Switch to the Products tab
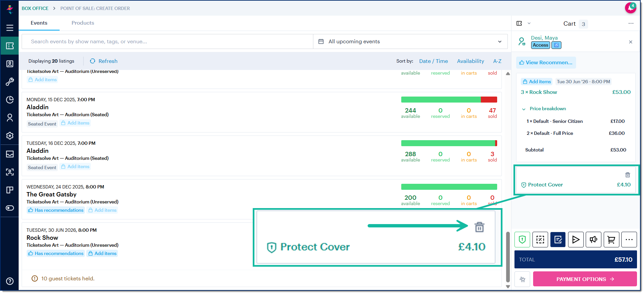 coord(83,23)
